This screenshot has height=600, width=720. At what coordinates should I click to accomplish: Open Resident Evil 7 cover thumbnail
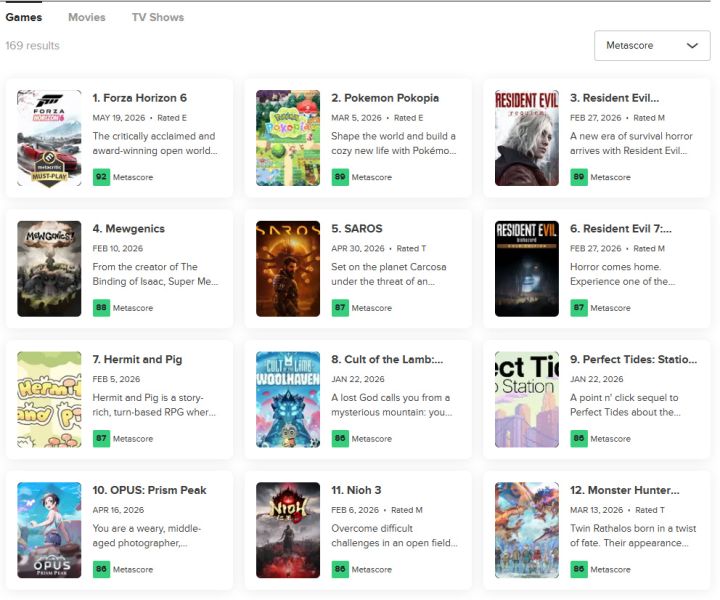pyautogui.click(x=527, y=269)
